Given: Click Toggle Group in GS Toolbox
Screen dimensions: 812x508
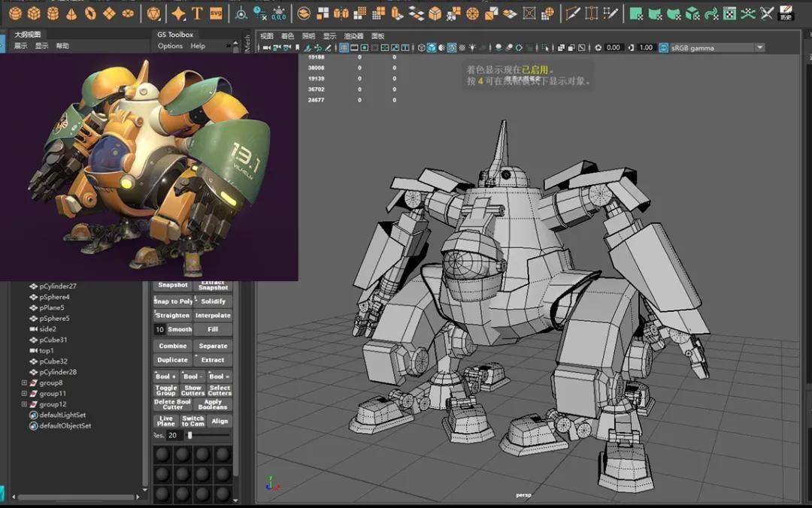Looking at the screenshot, I should (166, 391).
